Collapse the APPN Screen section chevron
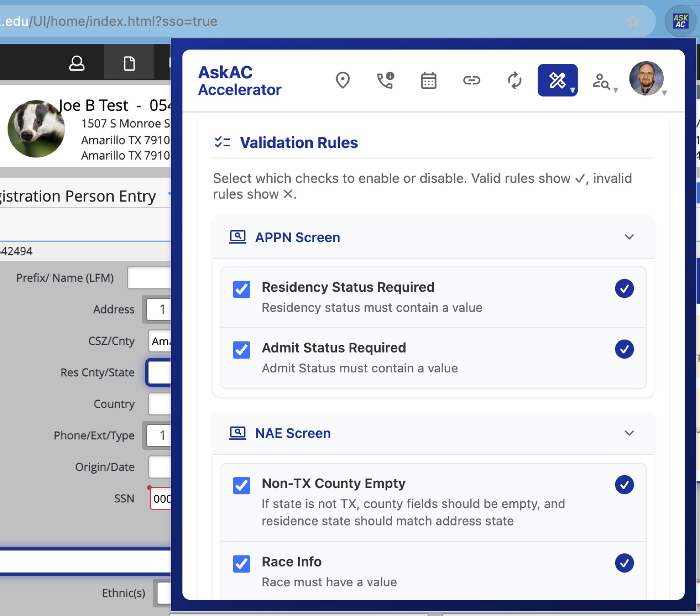Screen dimensions: 700x616 coord(629,237)
